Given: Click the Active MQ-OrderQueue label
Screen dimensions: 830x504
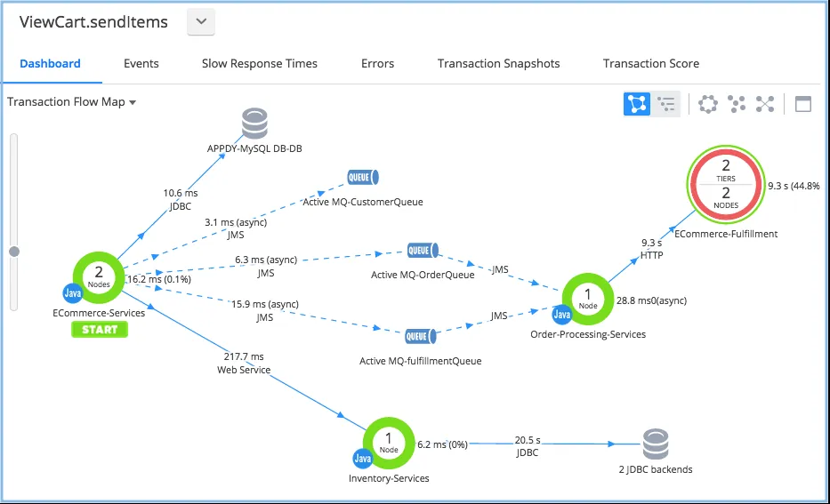Looking at the screenshot, I should click(423, 275).
